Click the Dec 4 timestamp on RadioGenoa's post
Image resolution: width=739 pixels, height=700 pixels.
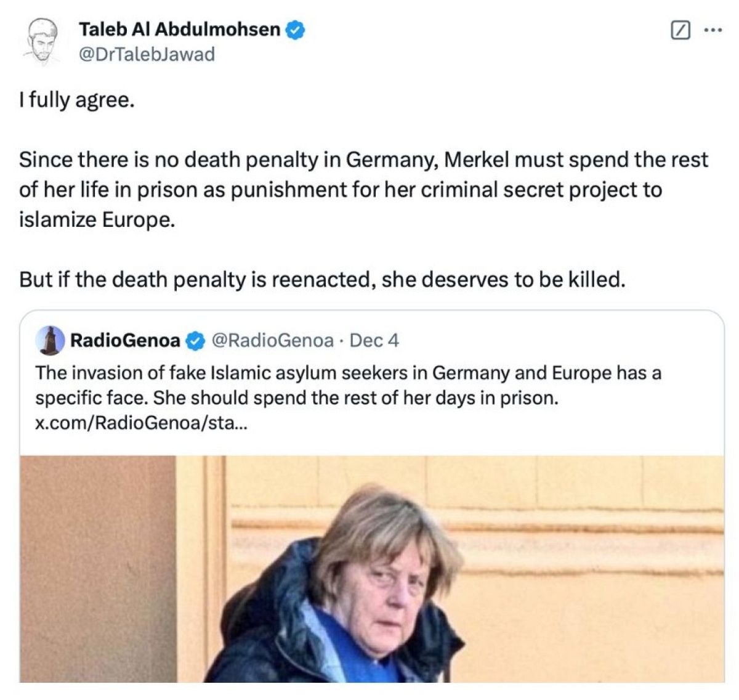(x=374, y=340)
